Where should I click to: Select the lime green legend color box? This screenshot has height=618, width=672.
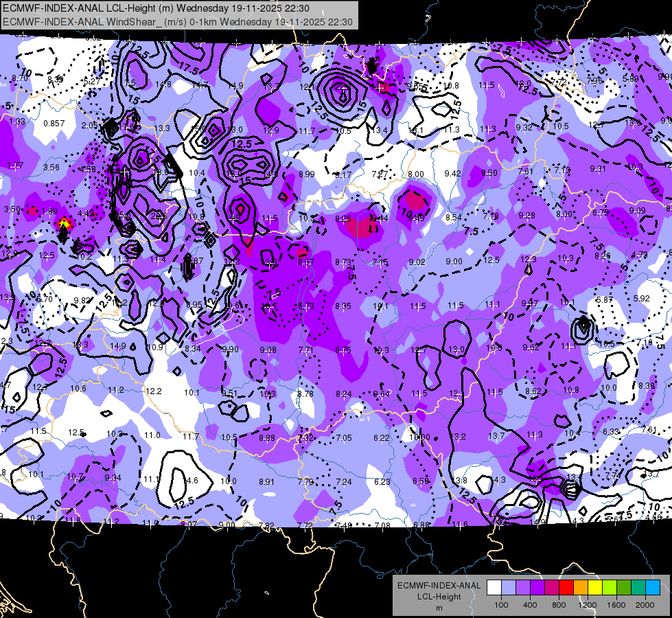pos(610,588)
